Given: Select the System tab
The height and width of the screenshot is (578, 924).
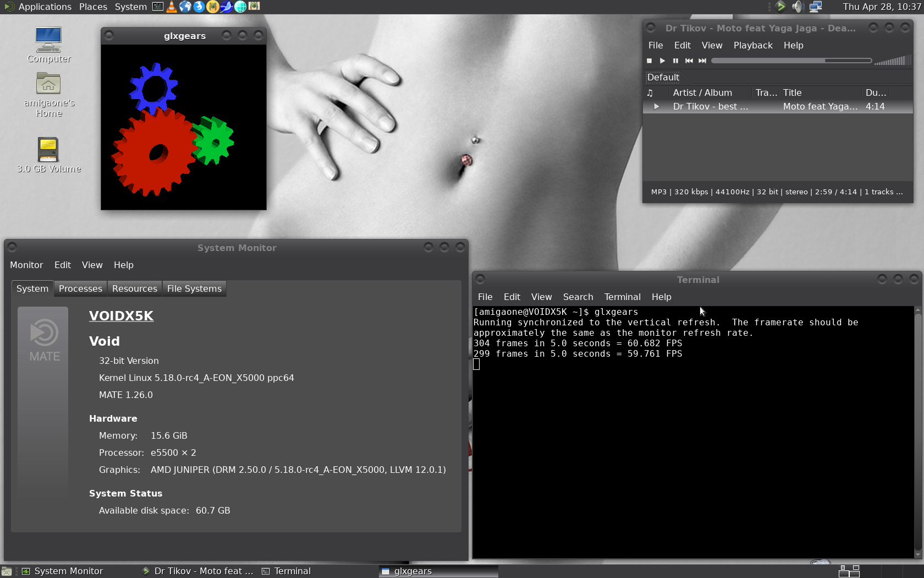Looking at the screenshot, I should pyautogui.click(x=32, y=288).
